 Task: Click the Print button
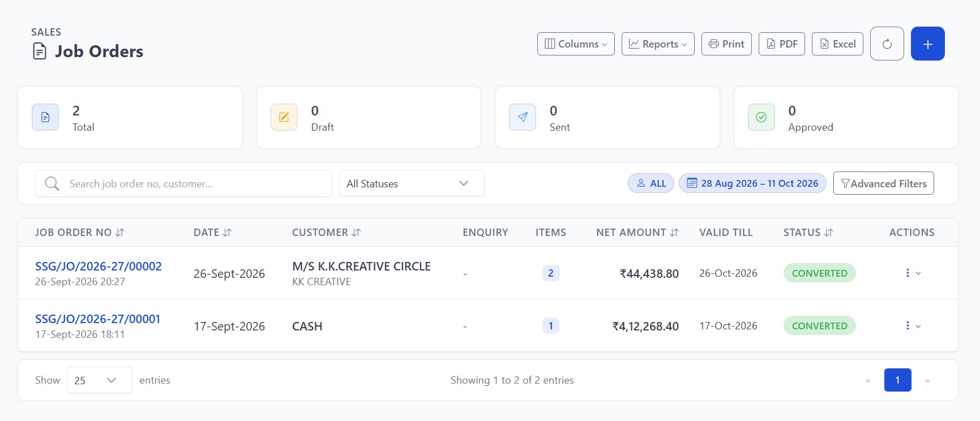tap(726, 44)
